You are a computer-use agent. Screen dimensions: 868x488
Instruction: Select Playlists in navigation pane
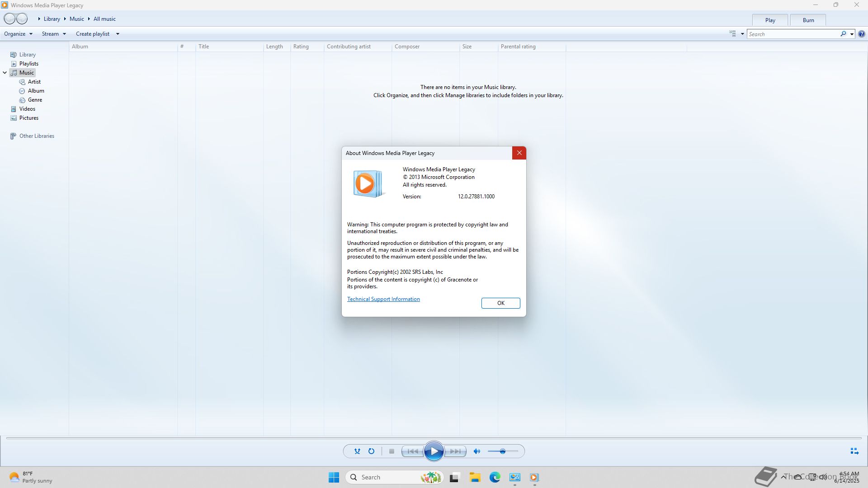[x=28, y=64]
